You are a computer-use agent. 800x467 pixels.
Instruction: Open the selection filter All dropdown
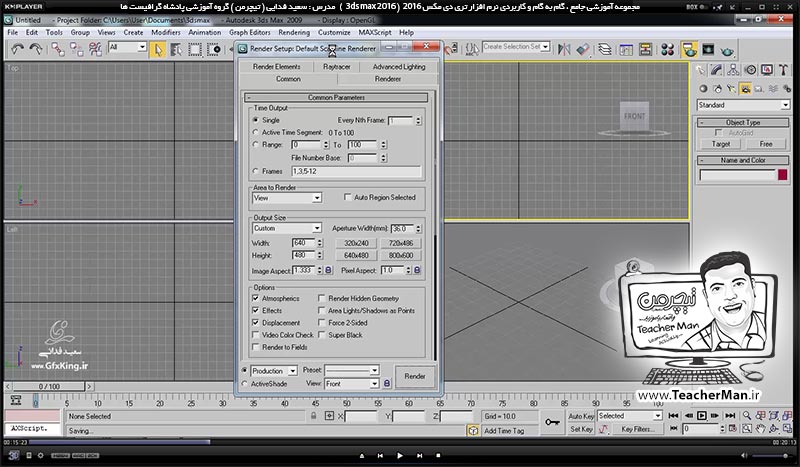tap(128, 47)
